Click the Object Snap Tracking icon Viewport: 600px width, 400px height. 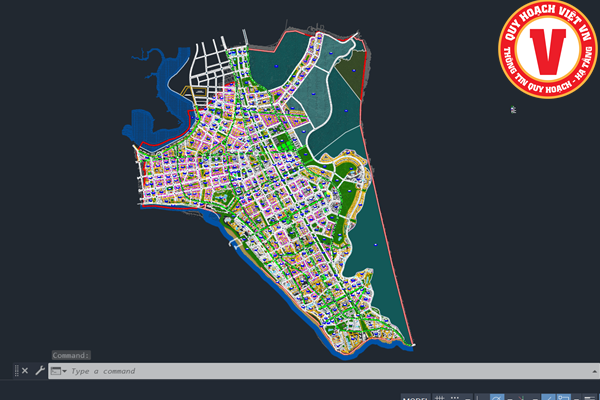[x=549, y=398]
